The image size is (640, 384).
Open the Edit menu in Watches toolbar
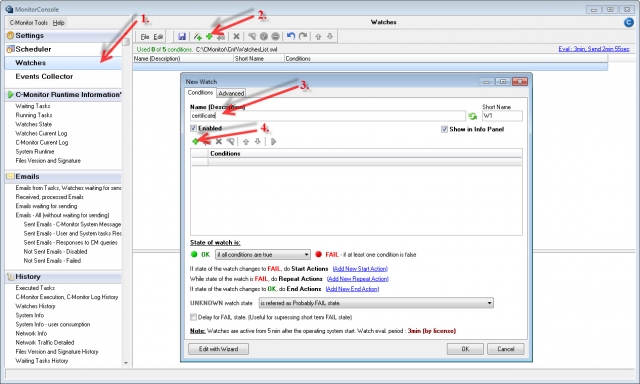[158, 37]
